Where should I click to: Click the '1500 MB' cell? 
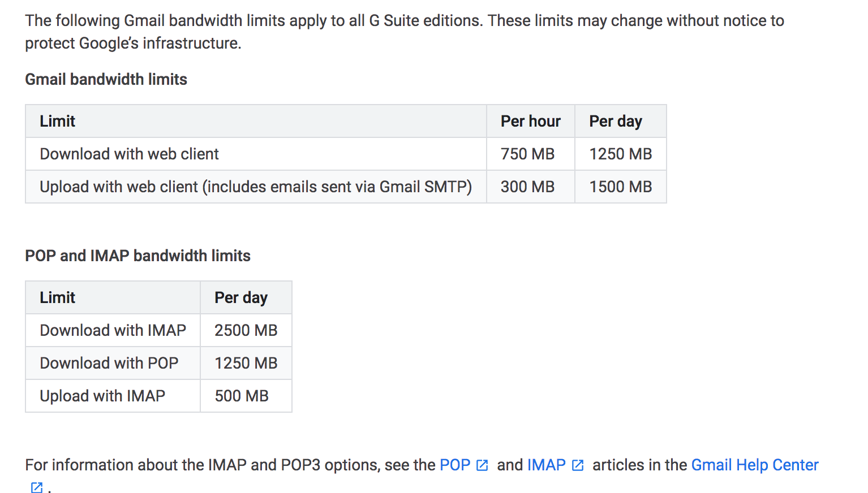point(621,187)
